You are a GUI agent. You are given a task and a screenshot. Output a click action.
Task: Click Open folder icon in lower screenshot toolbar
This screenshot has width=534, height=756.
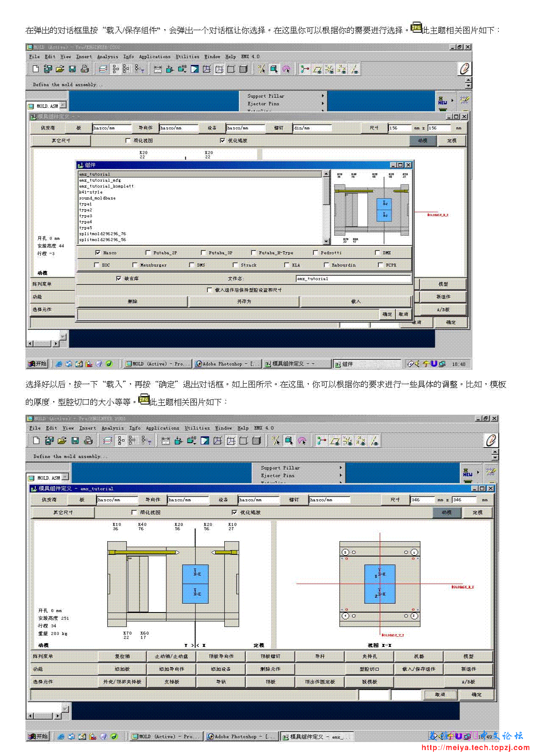pyautogui.click(x=62, y=441)
